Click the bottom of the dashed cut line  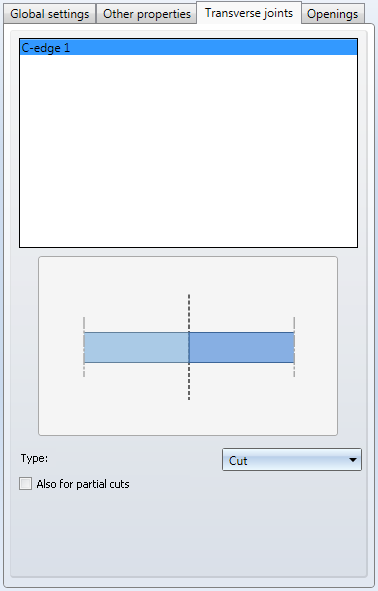(189, 396)
